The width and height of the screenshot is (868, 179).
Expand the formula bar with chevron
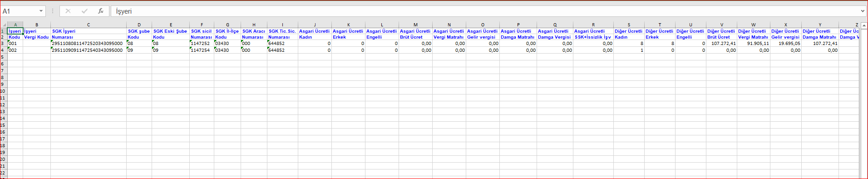point(863,11)
